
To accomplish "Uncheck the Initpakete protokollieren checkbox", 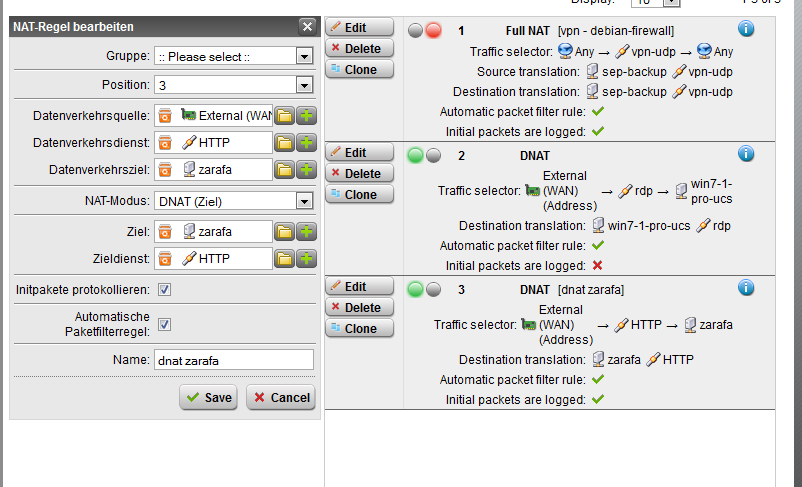I will (164, 290).
